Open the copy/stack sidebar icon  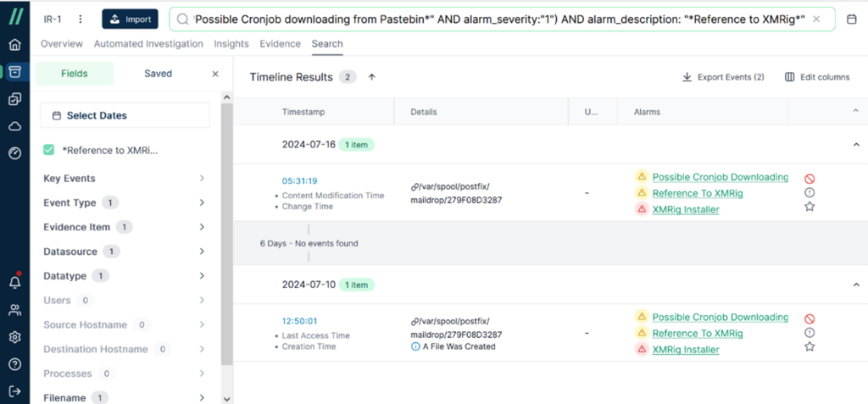click(15, 99)
